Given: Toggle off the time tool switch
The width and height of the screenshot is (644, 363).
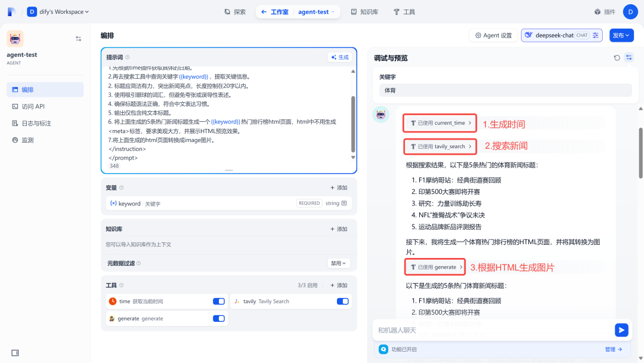Looking at the screenshot, I should (218, 302).
